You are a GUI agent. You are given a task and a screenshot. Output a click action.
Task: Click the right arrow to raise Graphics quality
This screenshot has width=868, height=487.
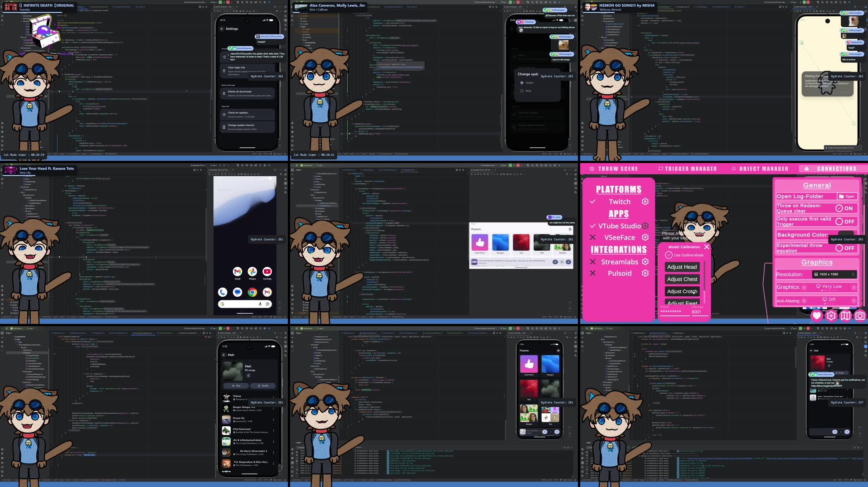point(854,287)
